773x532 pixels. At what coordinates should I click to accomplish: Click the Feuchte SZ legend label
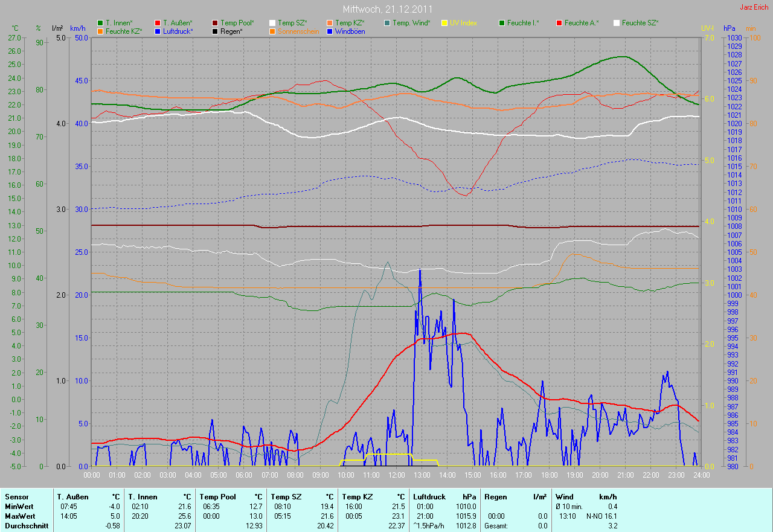pyautogui.click(x=640, y=23)
